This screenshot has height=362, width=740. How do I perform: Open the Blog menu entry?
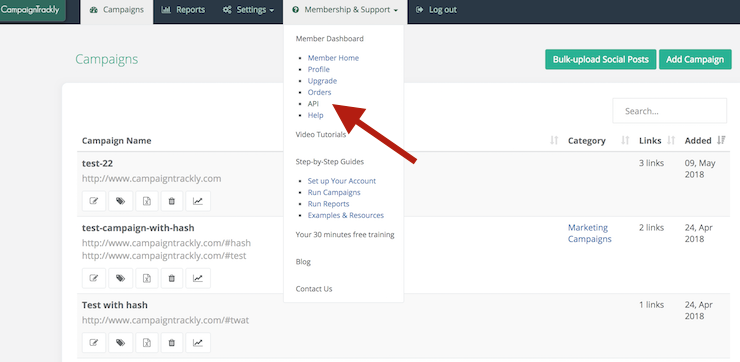[x=303, y=262]
